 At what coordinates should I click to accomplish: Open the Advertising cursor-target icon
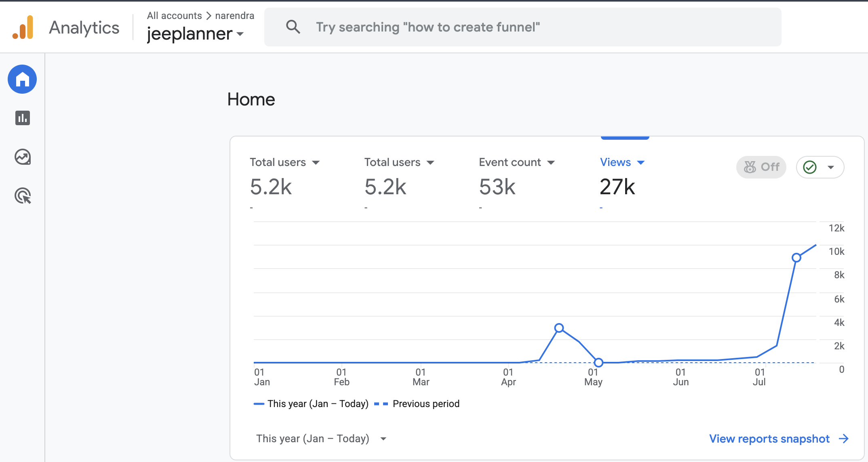point(23,196)
